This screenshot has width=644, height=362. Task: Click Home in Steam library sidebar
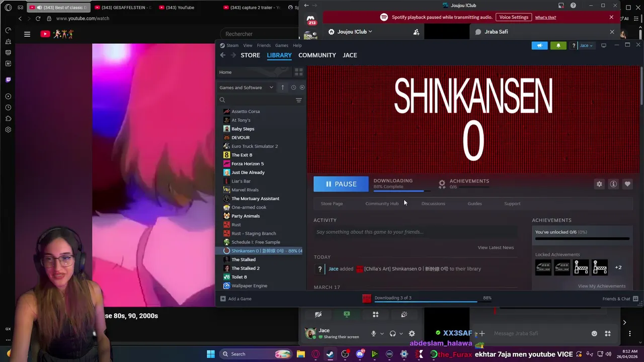pos(253,72)
